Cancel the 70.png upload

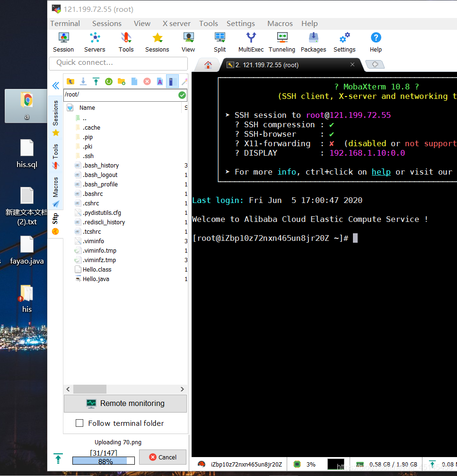coord(163,457)
